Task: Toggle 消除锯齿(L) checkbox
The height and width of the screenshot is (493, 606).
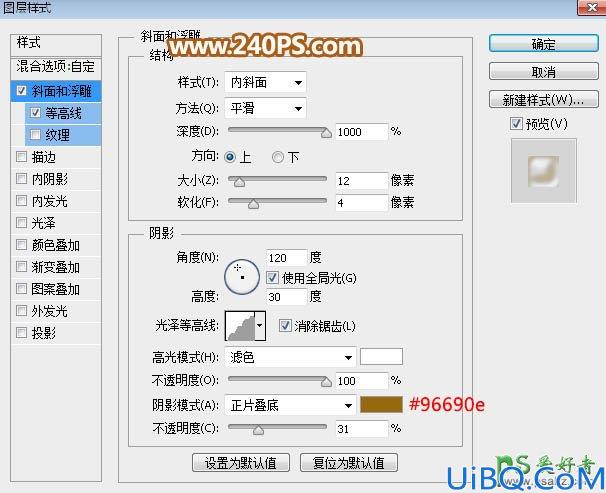Action: click(285, 325)
